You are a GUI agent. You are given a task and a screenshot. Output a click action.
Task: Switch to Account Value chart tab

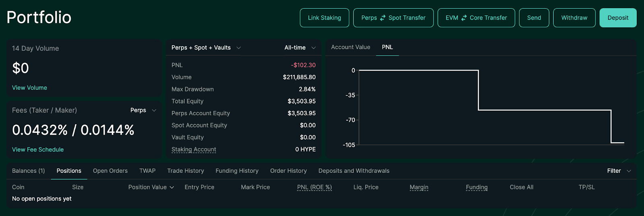point(350,47)
